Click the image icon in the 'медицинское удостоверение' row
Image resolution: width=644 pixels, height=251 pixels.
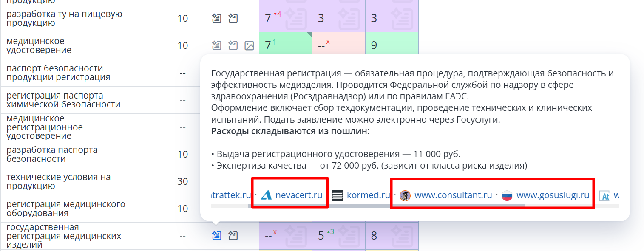point(249,45)
